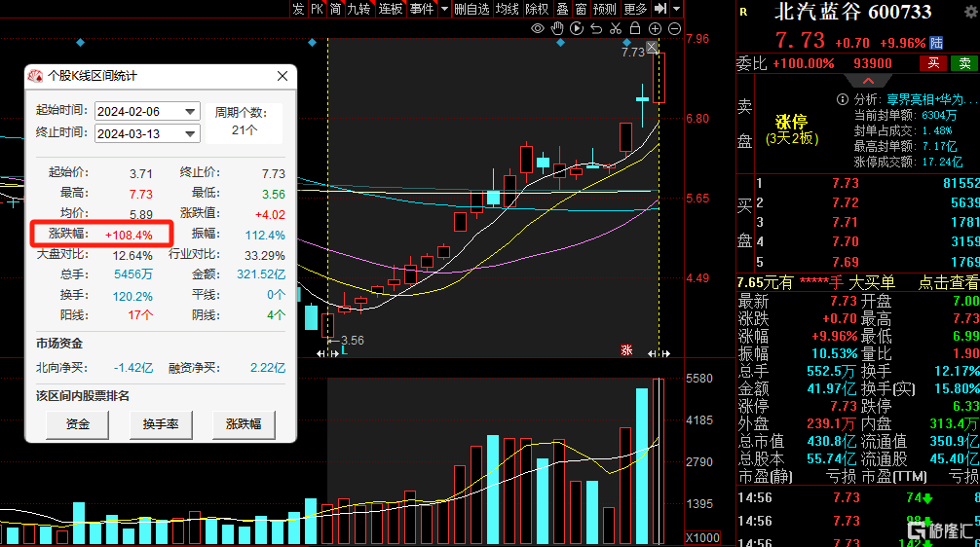
Task: Click the 简 toolbar button
Action: pos(336,9)
